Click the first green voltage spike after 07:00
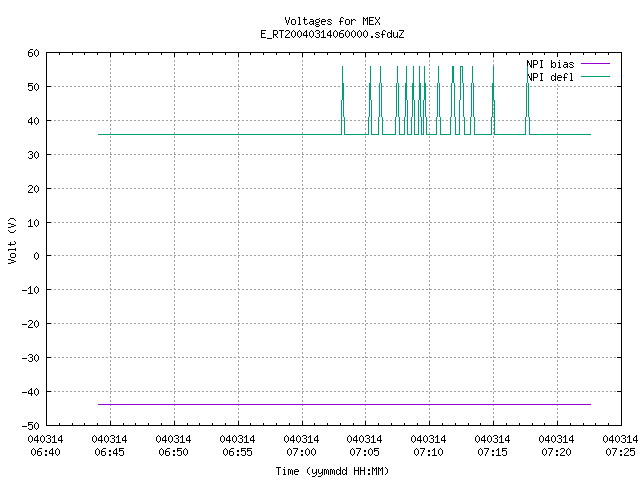Viewport: 640px width, 480px height. (343, 100)
